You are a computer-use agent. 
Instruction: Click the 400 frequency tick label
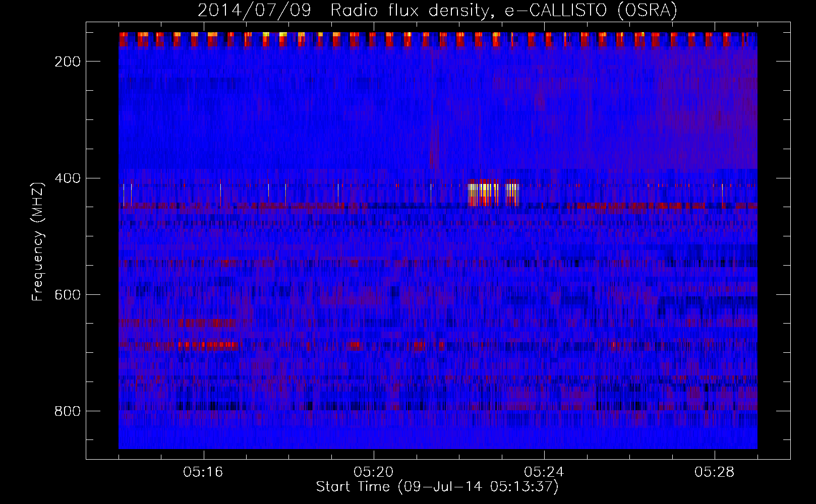pos(68,178)
